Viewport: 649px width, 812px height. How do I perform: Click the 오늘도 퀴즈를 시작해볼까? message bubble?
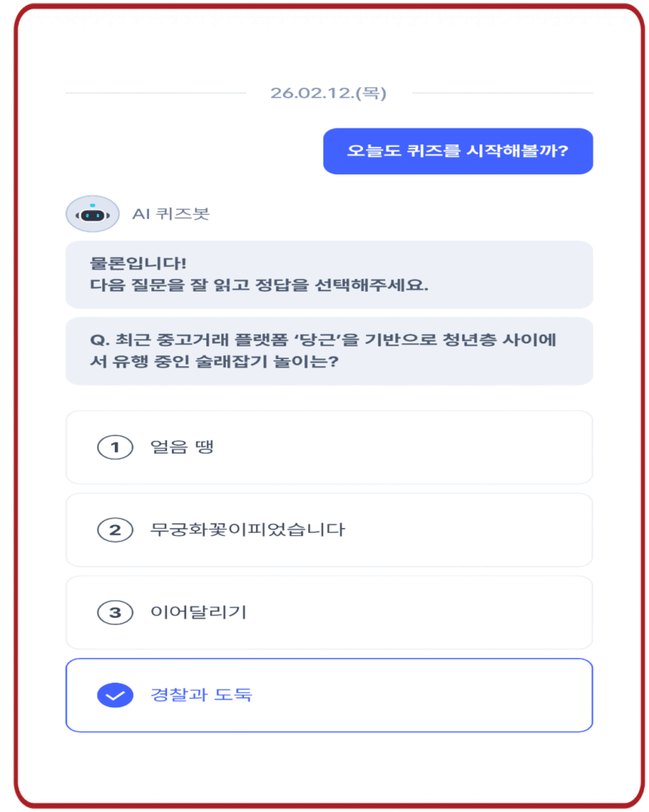(457, 151)
